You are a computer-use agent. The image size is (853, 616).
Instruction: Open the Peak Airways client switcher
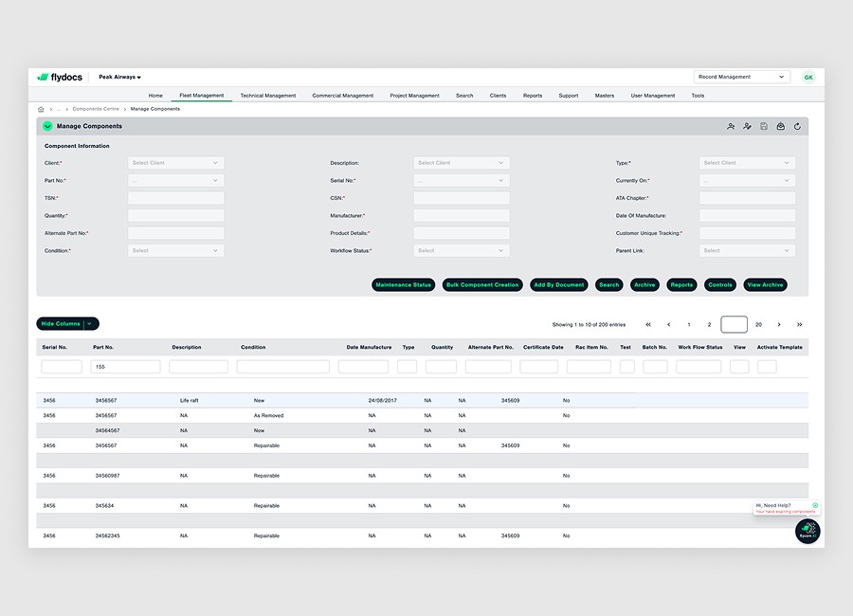[119, 77]
